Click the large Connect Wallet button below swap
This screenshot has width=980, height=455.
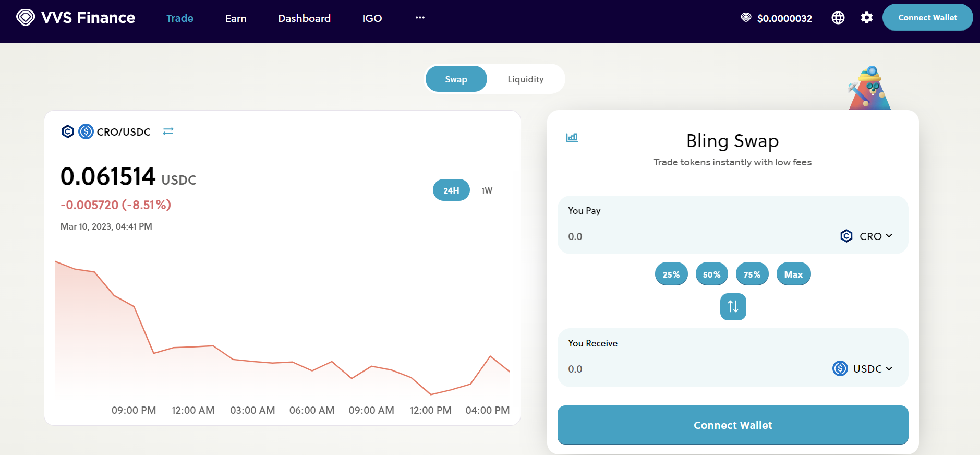pyautogui.click(x=733, y=425)
